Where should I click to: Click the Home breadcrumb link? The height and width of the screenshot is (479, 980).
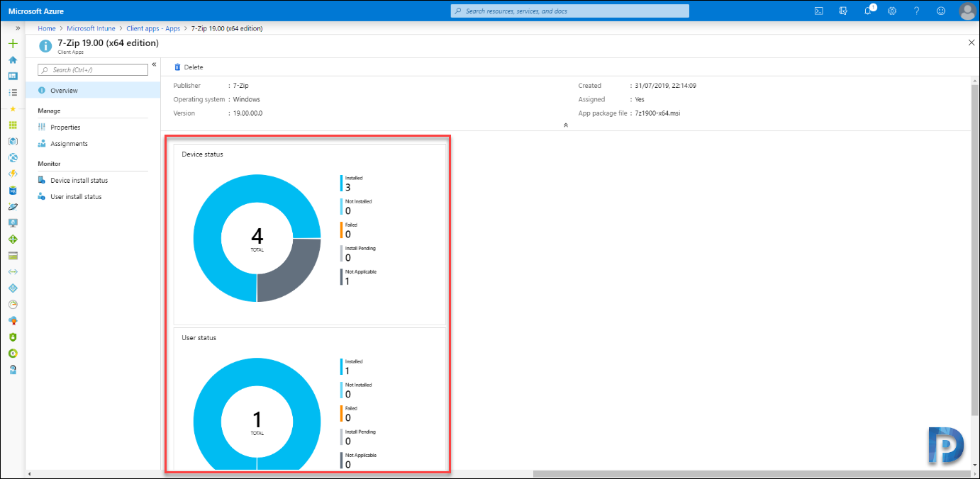point(47,28)
